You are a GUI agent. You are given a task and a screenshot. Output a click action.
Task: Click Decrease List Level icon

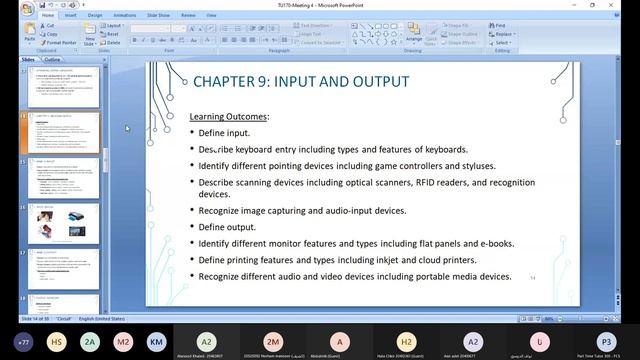click(253, 29)
